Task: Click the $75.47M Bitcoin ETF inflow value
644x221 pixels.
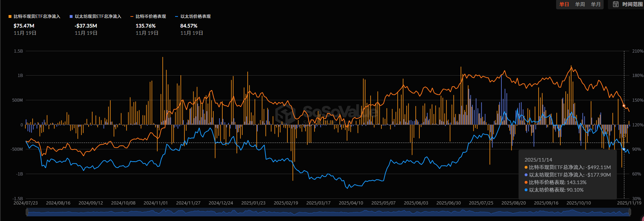Action: point(24,26)
